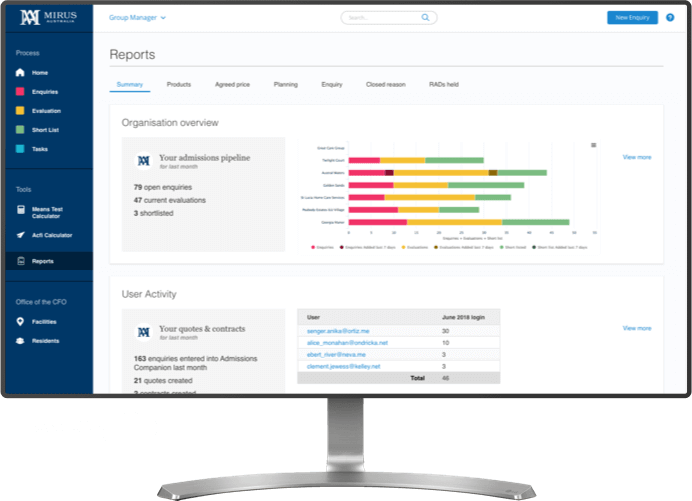Viewport: 692px width, 501px height.
Task: Open the Agreed price tab
Action: [232, 84]
